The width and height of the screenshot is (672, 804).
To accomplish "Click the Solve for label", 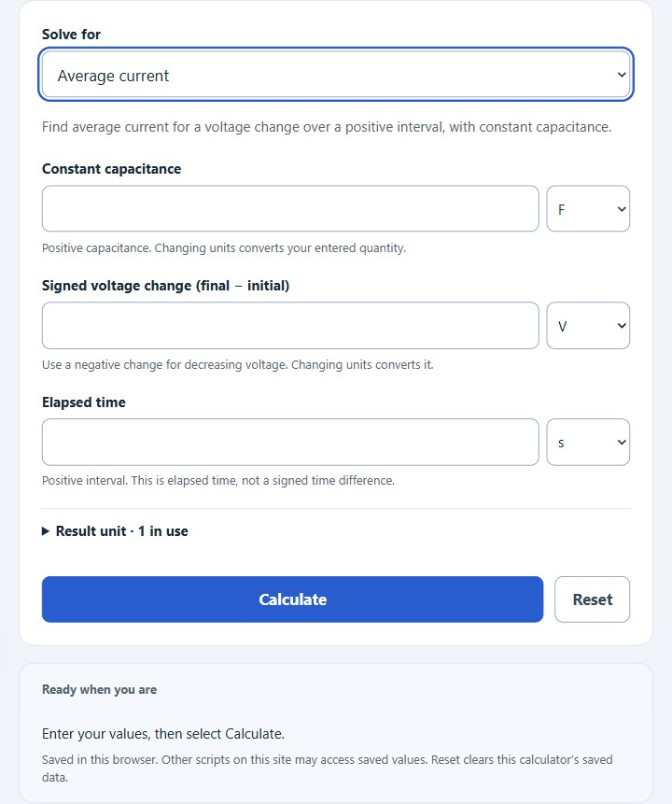I will 71,35.
